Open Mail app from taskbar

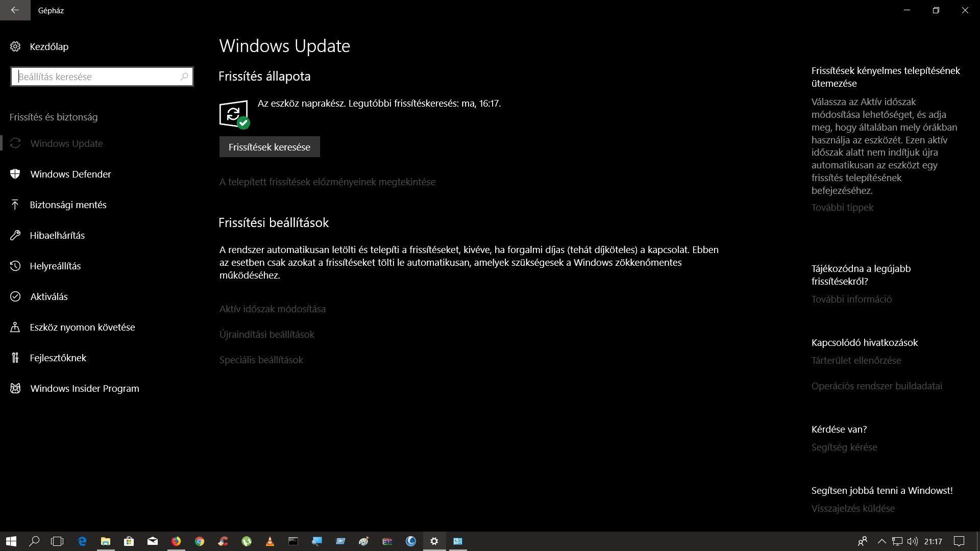coord(153,541)
